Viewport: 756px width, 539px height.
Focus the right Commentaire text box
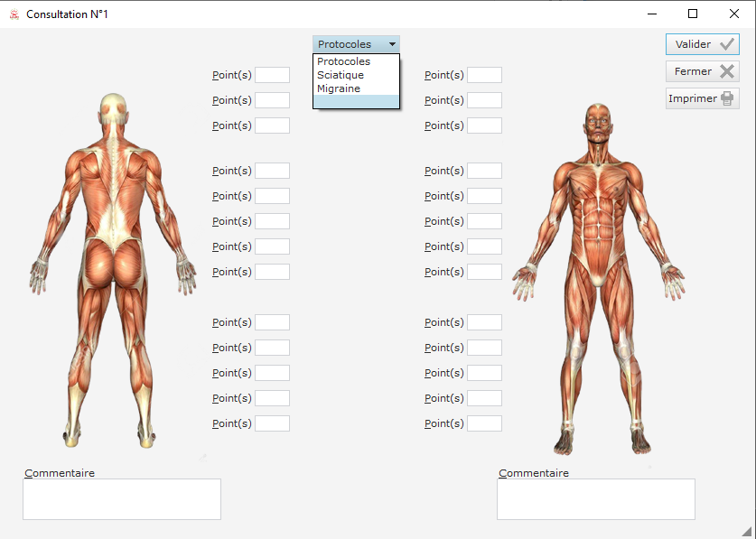point(596,499)
